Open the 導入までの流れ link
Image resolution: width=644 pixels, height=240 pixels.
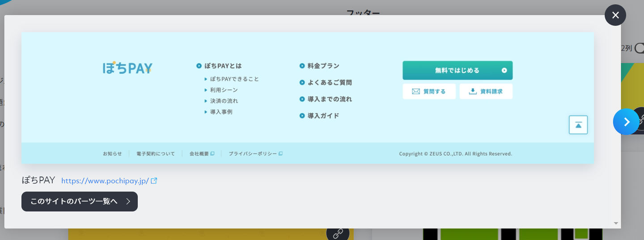(326, 99)
